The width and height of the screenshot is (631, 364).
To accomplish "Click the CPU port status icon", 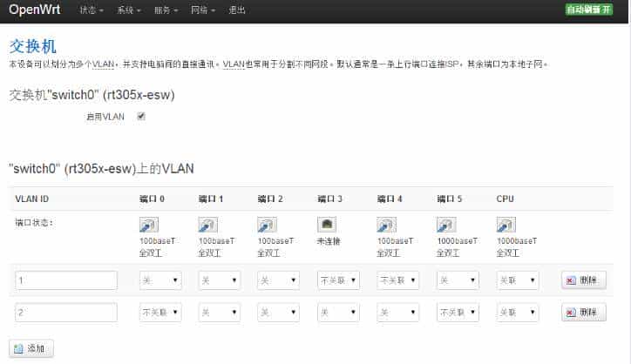I will tap(506, 225).
